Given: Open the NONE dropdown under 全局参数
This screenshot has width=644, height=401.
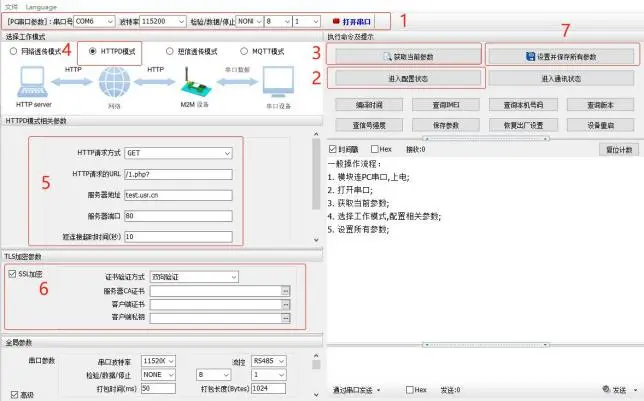Looking at the screenshot, I should pos(171,375).
